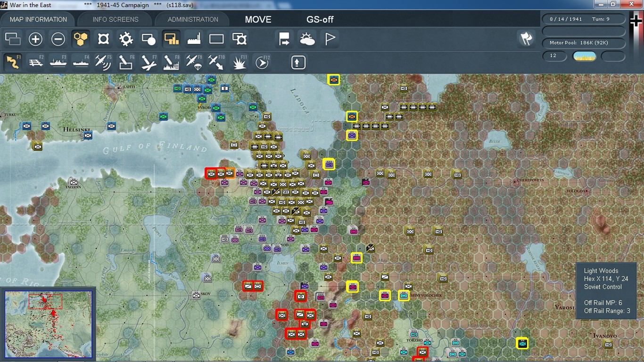Screen dimensions: 644x362
Task: Toggle the highlighted rectangle-with-bars overlay icon
Action: pyautogui.click(x=171, y=39)
